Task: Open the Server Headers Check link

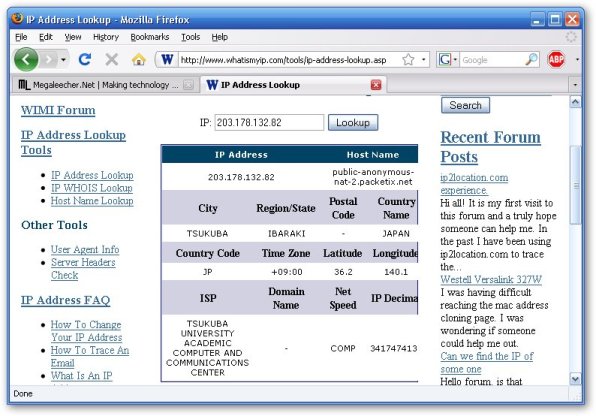Action: (83, 268)
